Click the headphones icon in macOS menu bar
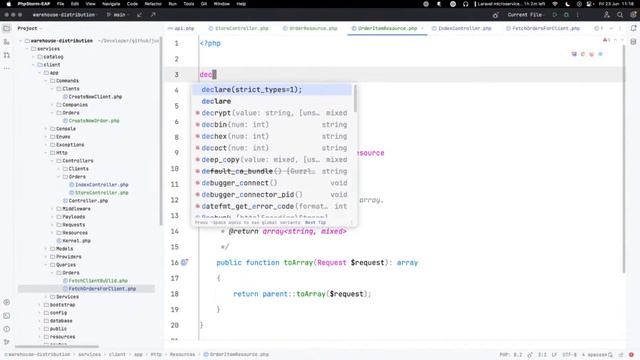 tap(466, 4)
